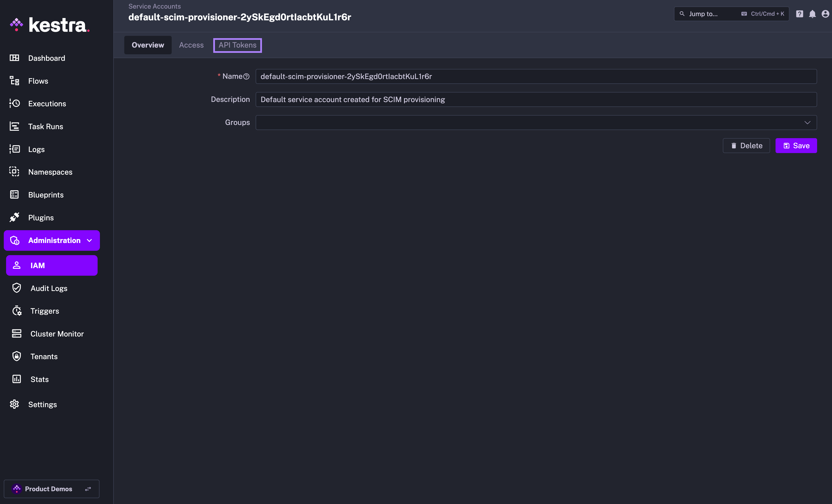The image size is (832, 504).
Task: Click the user profile avatar icon
Action: (825, 14)
